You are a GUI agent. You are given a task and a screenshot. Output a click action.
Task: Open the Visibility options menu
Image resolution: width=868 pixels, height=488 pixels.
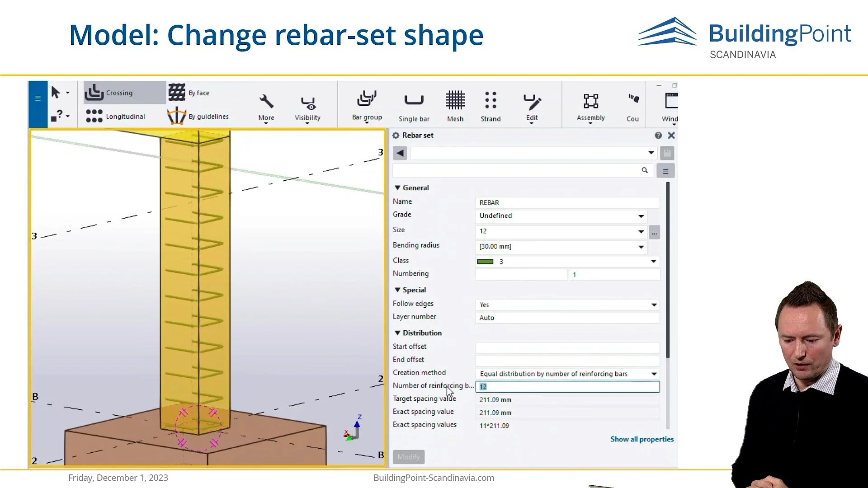click(307, 108)
